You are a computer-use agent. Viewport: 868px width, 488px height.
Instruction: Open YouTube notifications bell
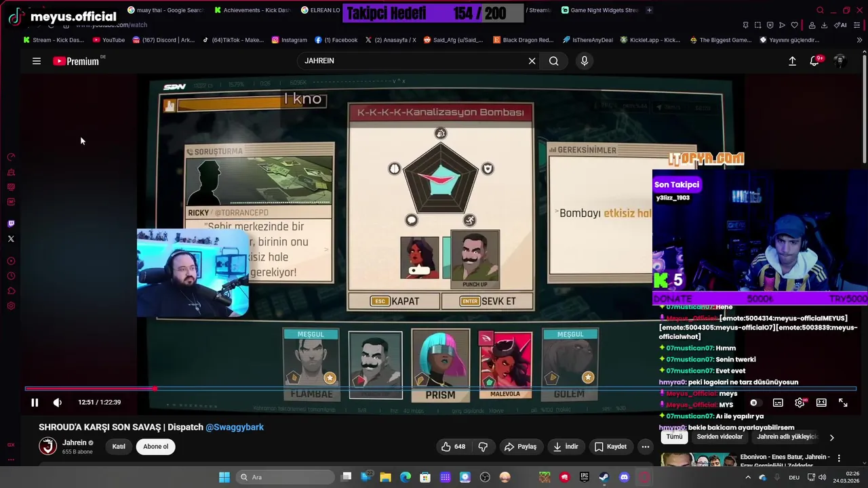click(x=815, y=61)
